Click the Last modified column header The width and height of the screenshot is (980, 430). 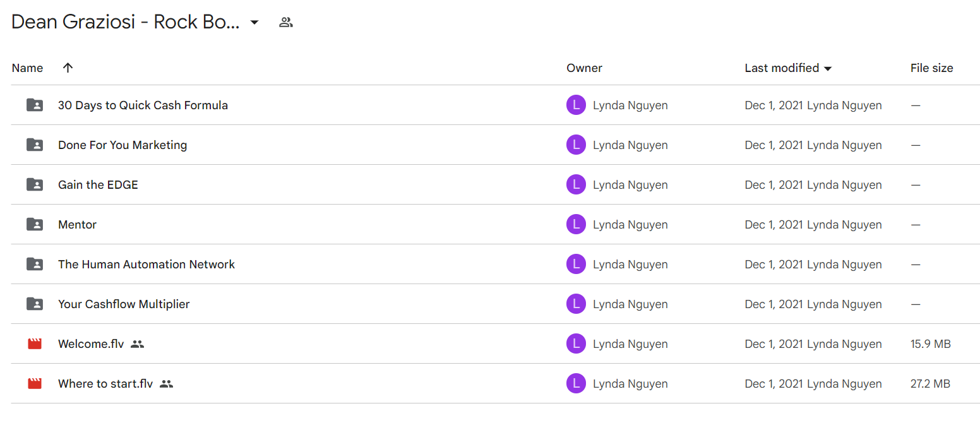click(x=782, y=68)
